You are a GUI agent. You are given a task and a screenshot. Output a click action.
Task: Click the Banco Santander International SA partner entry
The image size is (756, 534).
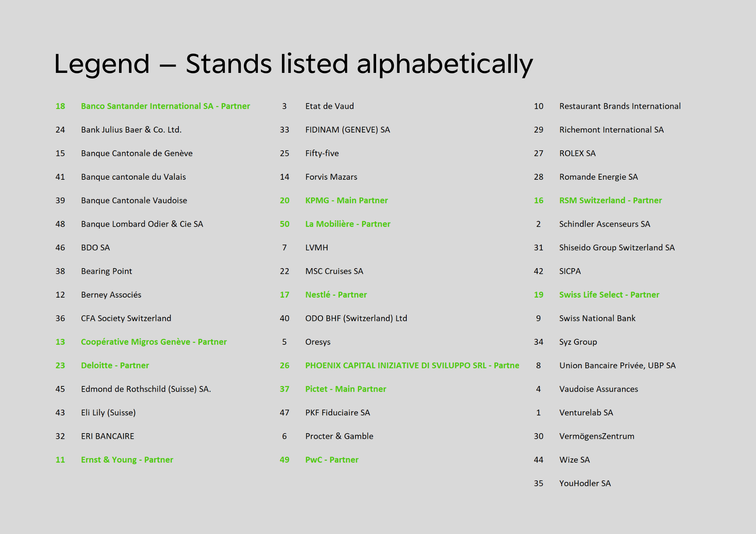[165, 106]
